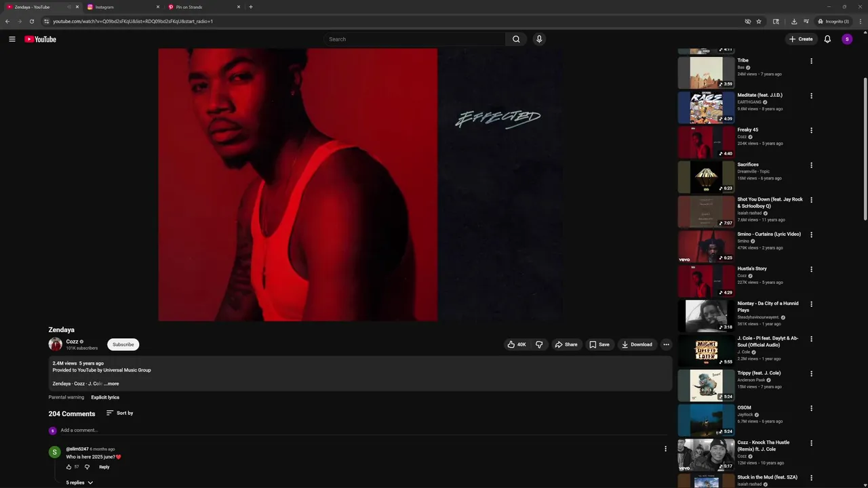Subscribe to the Cozz channel
868x488 pixels.
coord(123,344)
